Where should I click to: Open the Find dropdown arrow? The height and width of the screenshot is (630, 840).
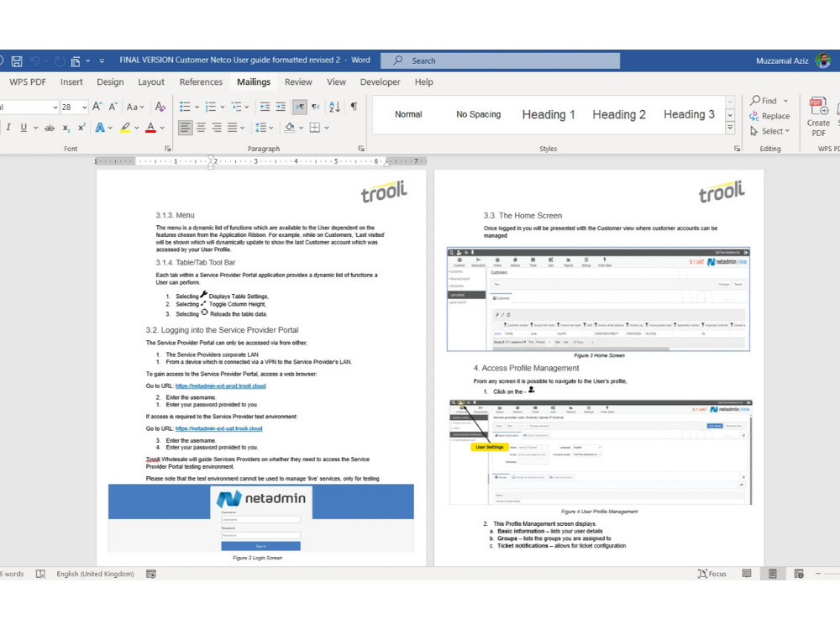(786, 101)
